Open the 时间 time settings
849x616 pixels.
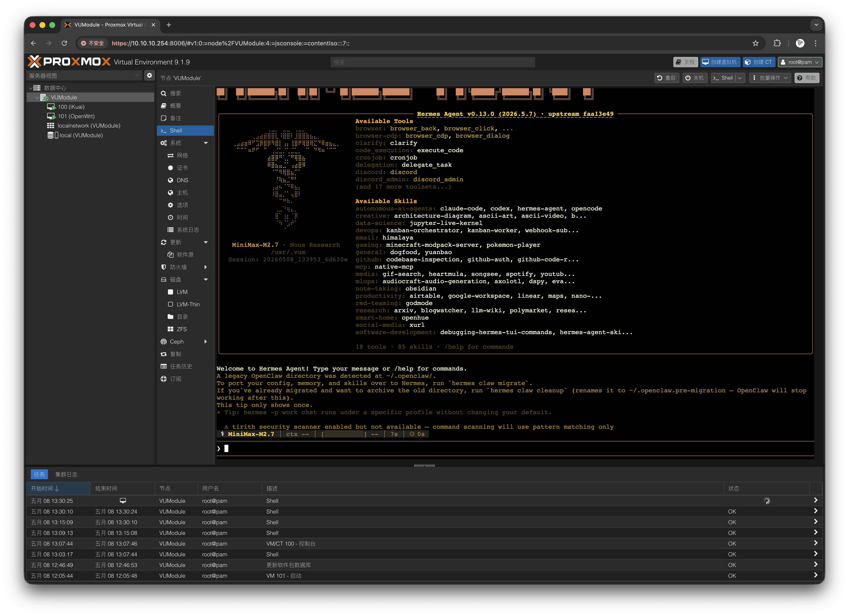pos(185,217)
